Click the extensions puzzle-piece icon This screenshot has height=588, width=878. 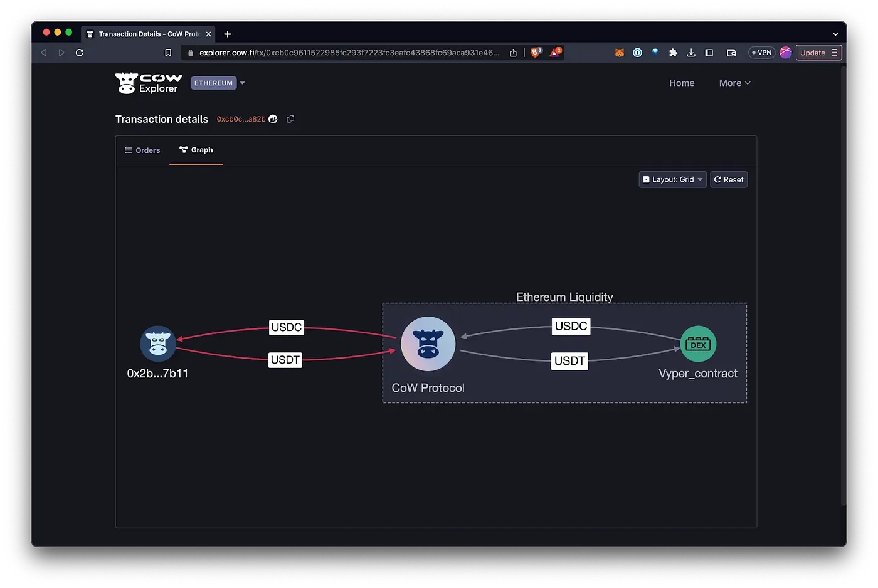coord(673,53)
